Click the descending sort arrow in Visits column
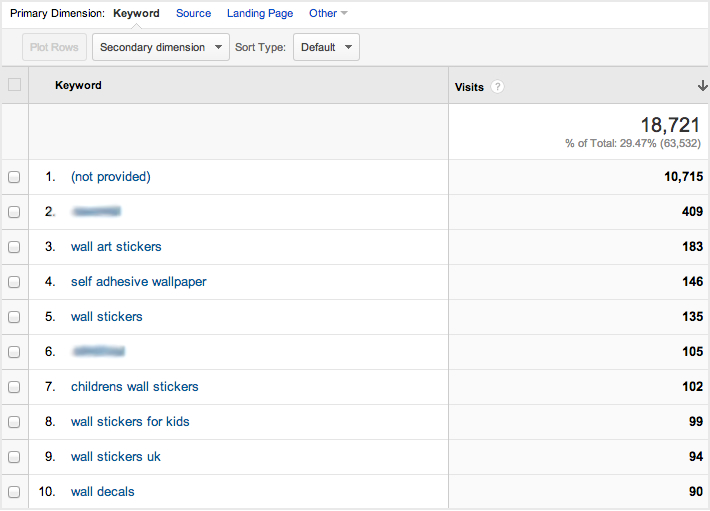 point(689,86)
